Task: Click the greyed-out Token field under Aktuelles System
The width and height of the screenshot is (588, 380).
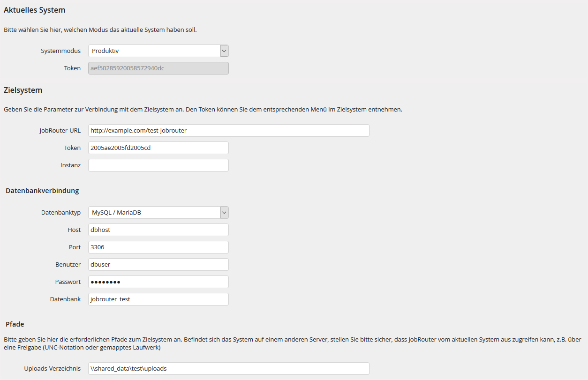Action: (x=158, y=68)
